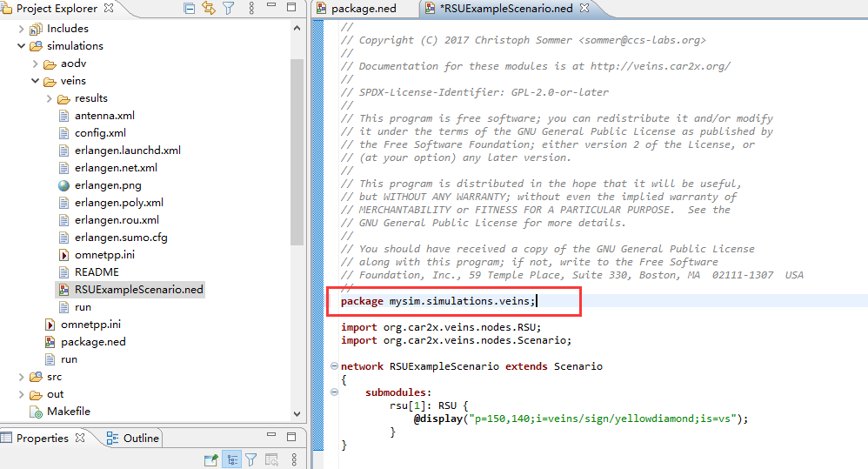Open Project Explorer filter funnel icon
868x469 pixels.
click(x=228, y=9)
